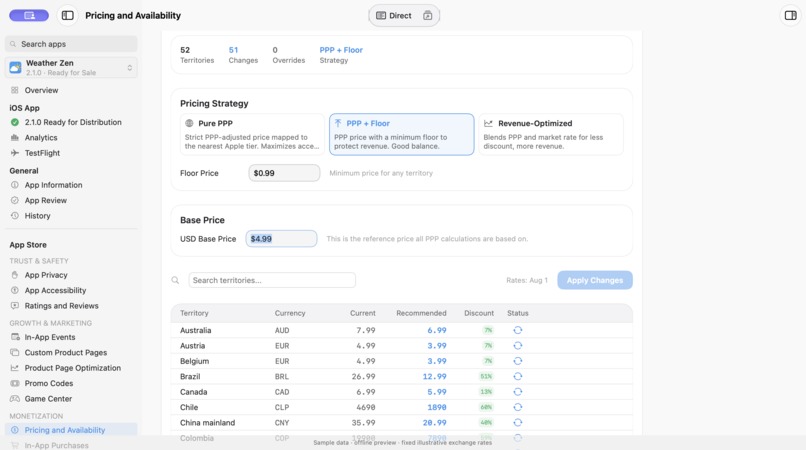
Task: Edit the Floor Price field
Action: coord(284,173)
